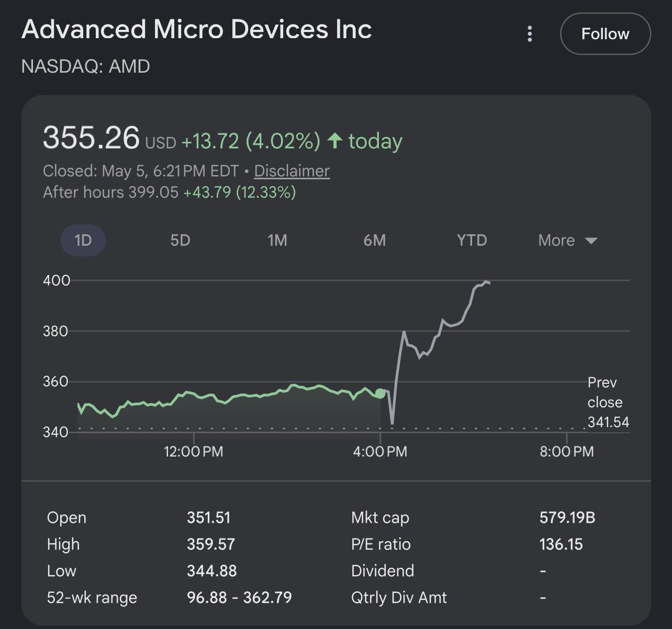Click the green up arrow next to today

[335, 140]
